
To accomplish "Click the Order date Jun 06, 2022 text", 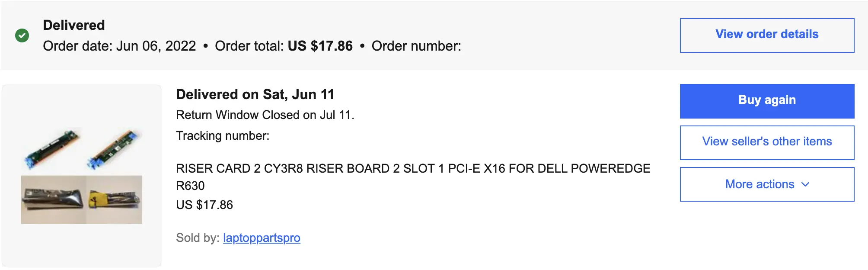I will [x=119, y=46].
